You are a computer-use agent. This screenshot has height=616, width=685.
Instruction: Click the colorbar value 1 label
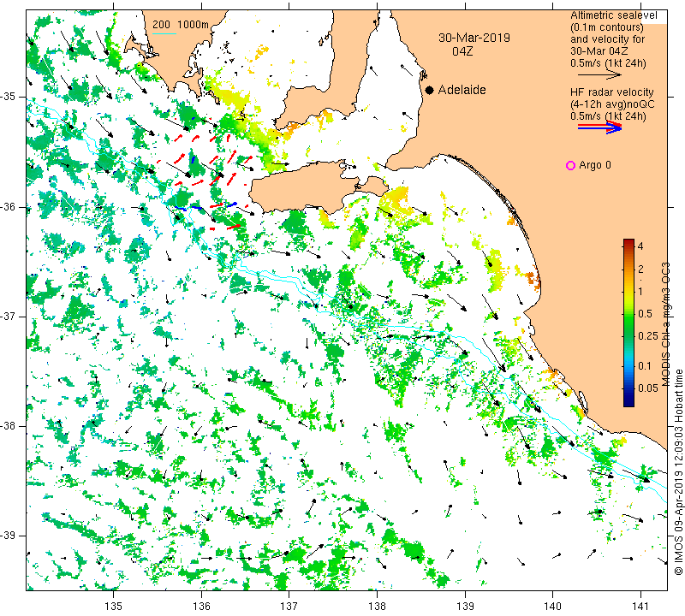click(640, 292)
